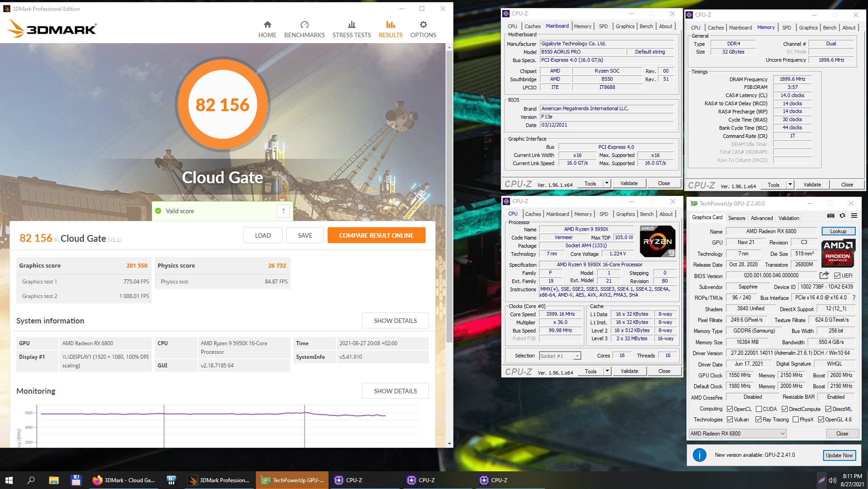Toggle PhysX checkbox in GPU-Z
Image resolution: width=868 pixels, height=489 pixels.
795,420
